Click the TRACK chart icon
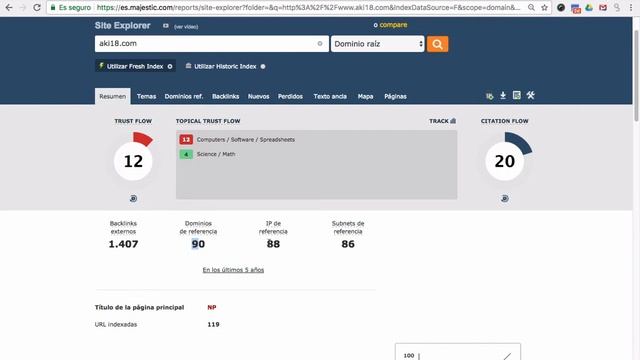 click(453, 121)
